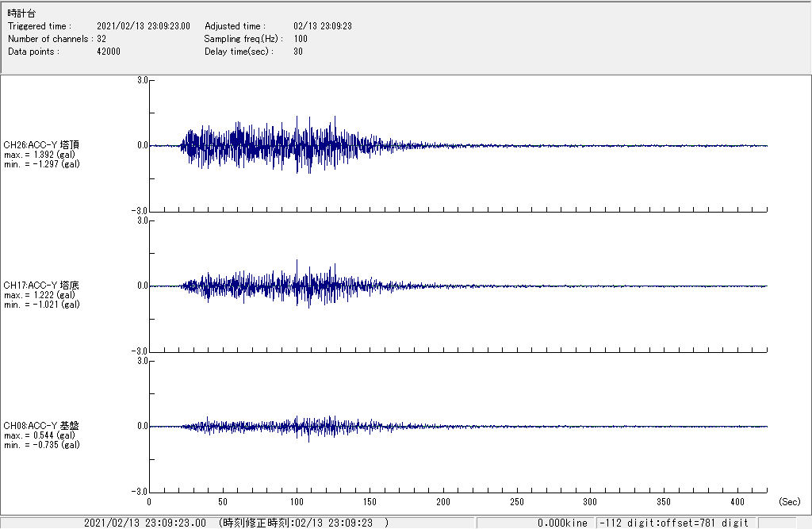Click the digit offset status bar field
Viewport: 812px width, 529px height.
point(674,523)
